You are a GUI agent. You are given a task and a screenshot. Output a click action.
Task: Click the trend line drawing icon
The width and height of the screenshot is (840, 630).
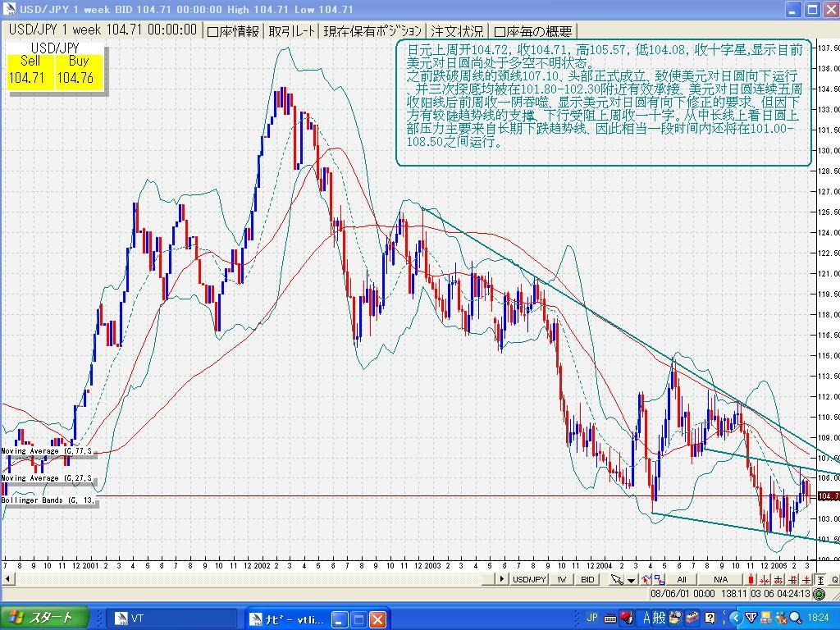646,579
